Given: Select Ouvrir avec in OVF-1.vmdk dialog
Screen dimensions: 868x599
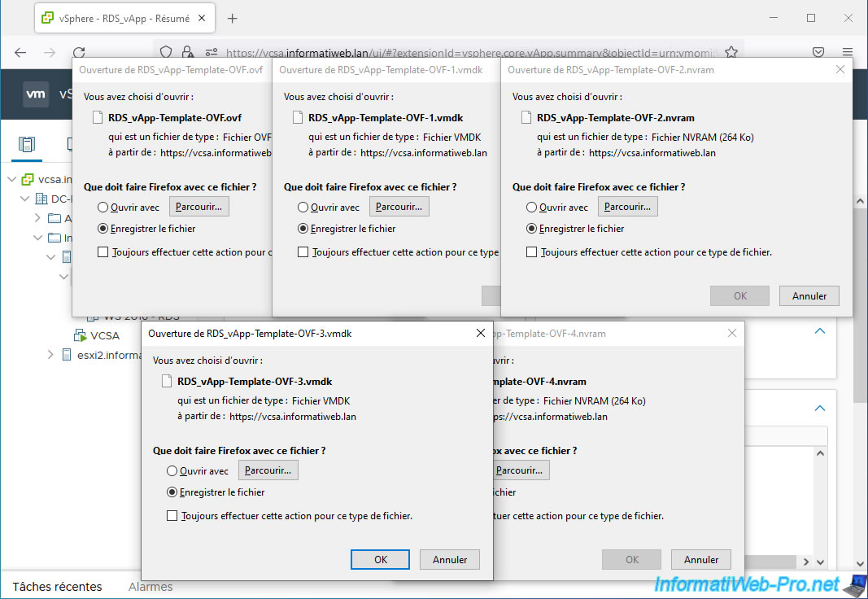Looking at the screenshot, I should (303, 207).
